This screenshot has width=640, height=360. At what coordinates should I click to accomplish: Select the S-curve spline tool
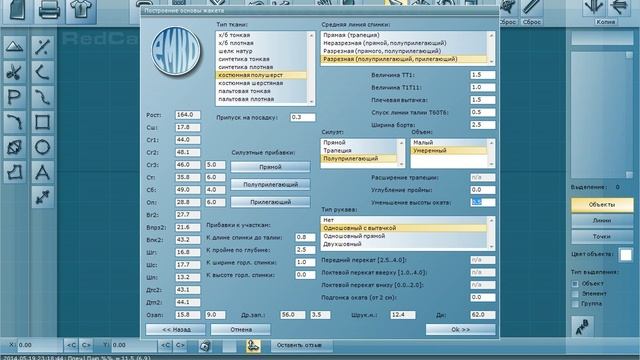[42, 97]
